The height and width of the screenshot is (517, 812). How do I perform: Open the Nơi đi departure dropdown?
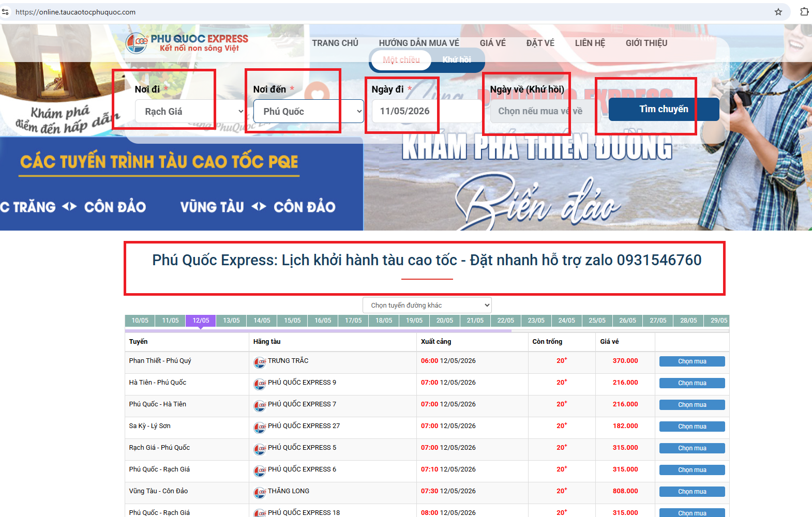(x=190, y=111)
